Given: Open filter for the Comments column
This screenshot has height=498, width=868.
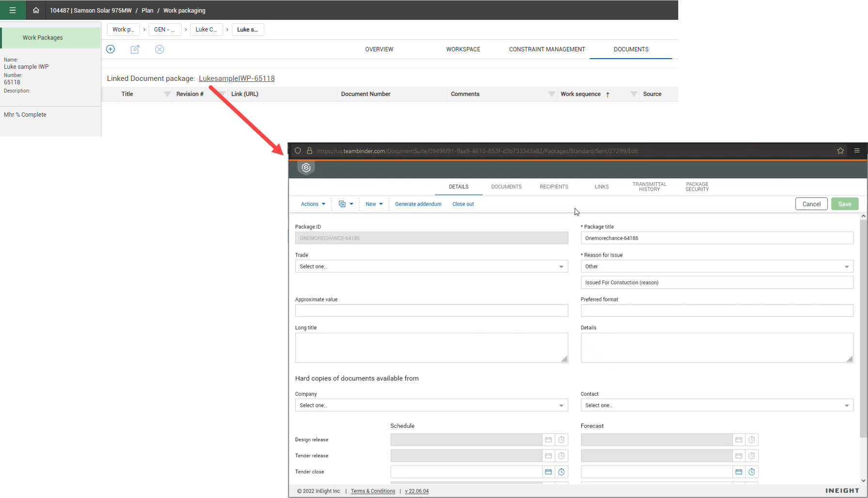Looking at the screenshot, I should click(551, 94).
